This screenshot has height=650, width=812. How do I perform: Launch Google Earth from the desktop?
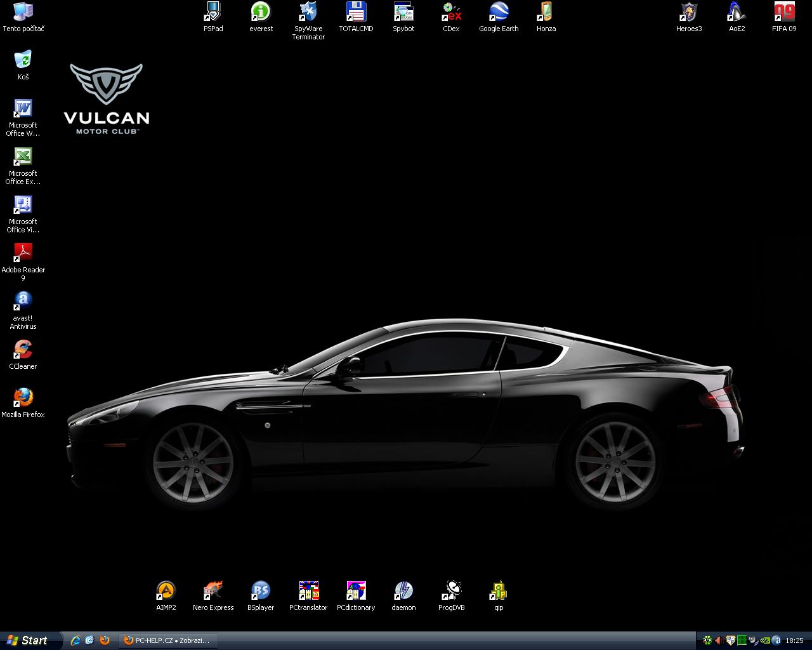[x=499, y=12]
